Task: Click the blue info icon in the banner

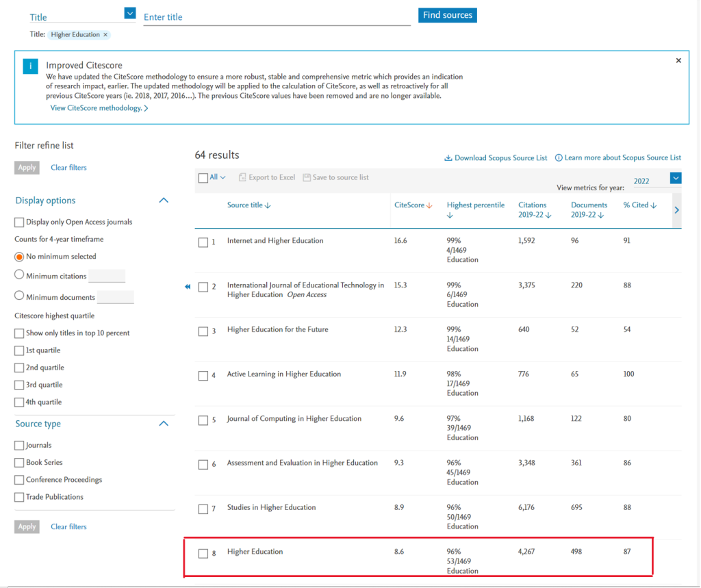Action: [30, 66]
